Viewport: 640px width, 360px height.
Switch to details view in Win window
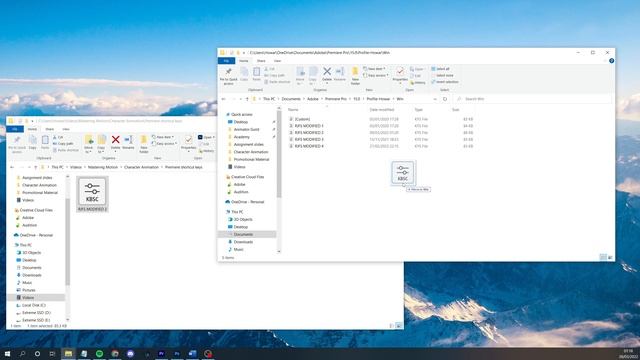603,258
